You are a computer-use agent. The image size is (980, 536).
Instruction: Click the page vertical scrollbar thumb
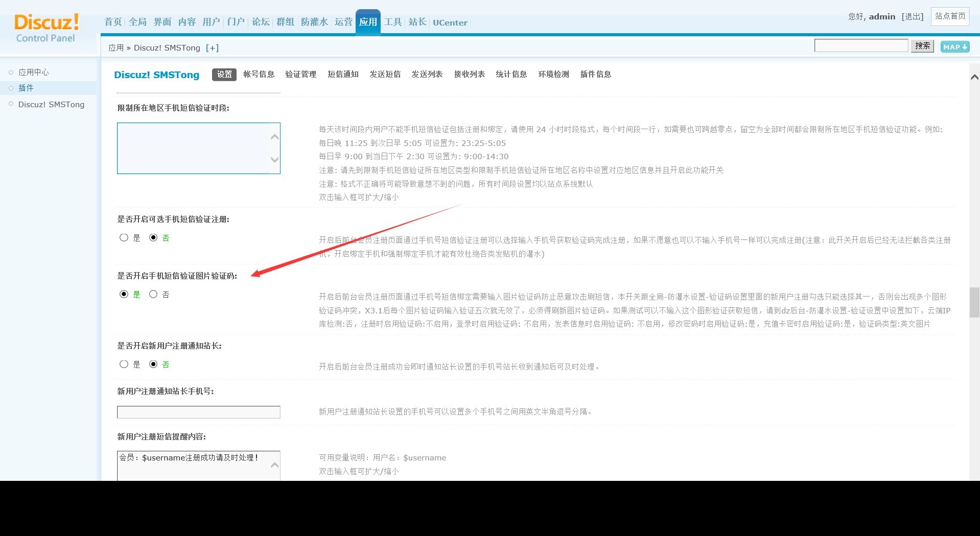pos(974,303)
